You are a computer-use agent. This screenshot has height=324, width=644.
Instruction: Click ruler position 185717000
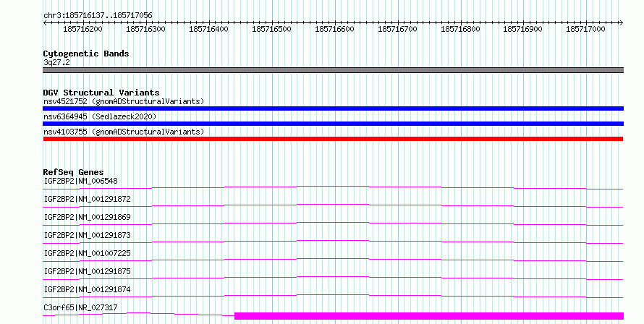[585, 29]
